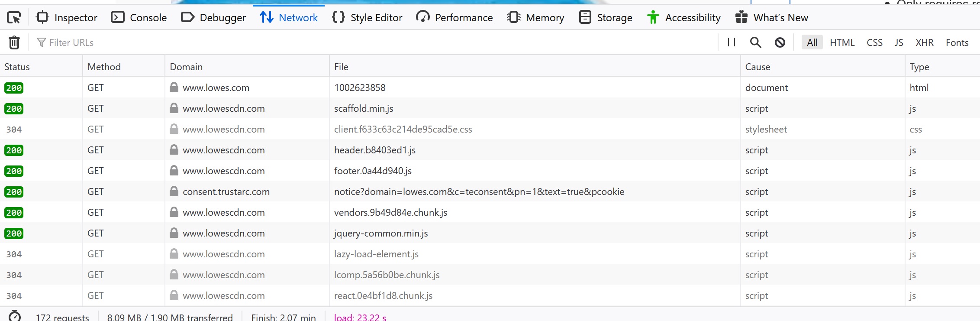The image size is (980, 321).
Task: Click the html type cell
Action: coord(919,88)
